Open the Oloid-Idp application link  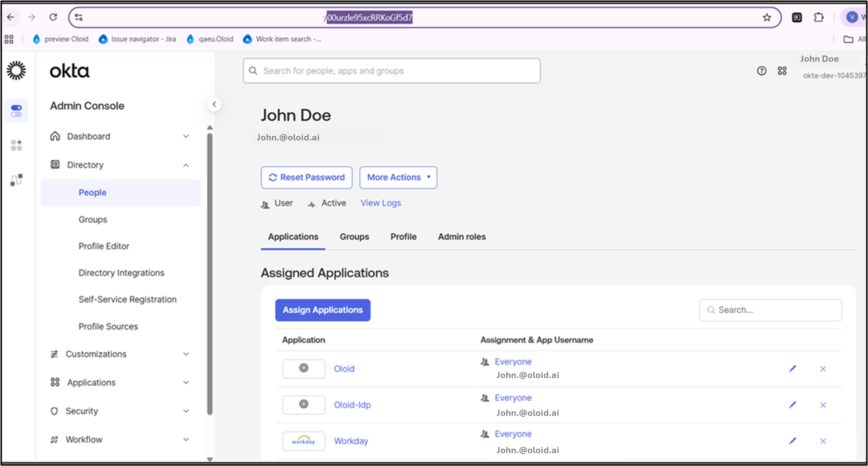tap(352, 405)
